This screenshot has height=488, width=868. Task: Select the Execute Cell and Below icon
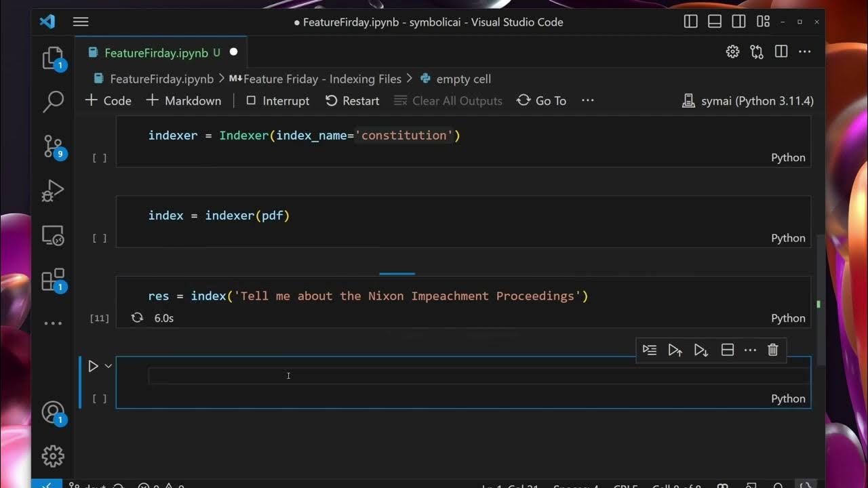point(701,350)
